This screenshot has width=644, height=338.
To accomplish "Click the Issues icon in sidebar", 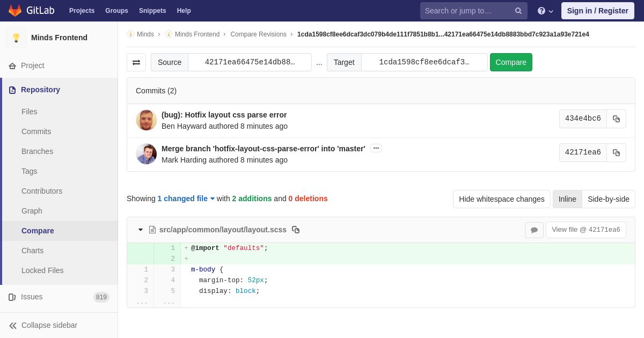I will point(12,297).
